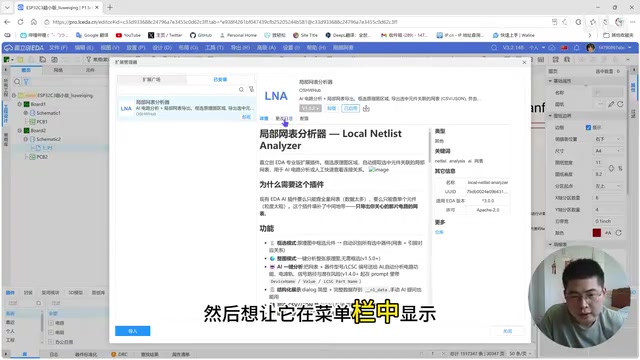Viewport: 640px width, 360px height.
Task: Open a new browser tab
Action: click(110, 7)
